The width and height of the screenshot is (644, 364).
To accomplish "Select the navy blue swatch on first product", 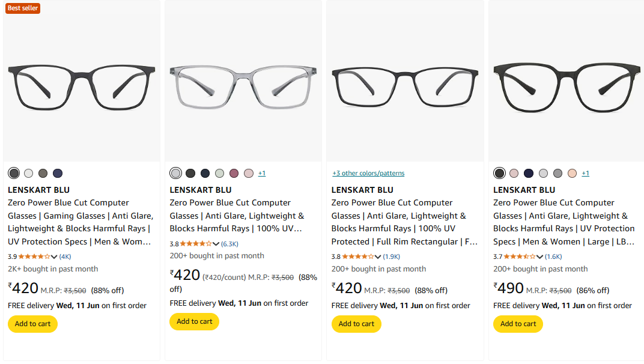I will pos(58,174).
